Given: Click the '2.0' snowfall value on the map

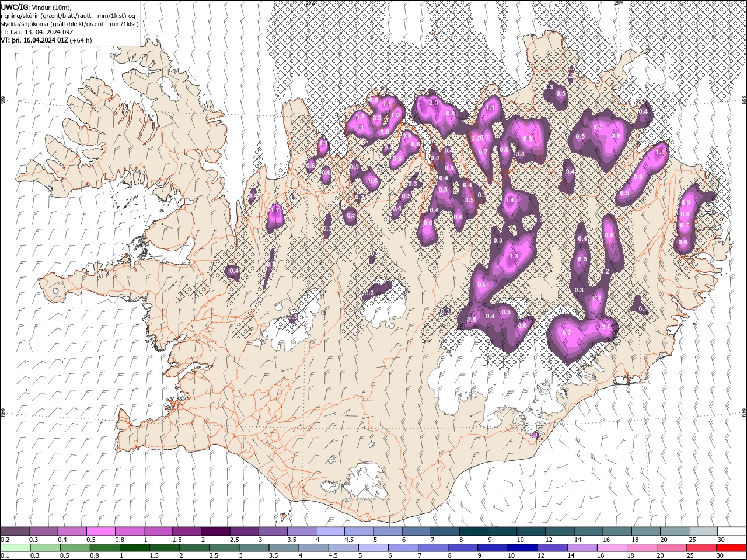Looking at the screenshot, I should click(x=434, y=103).
